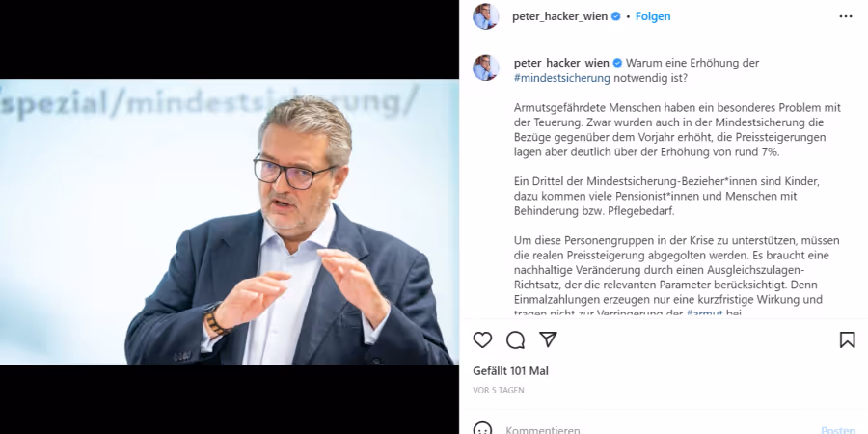Click the 'Vor 5 Tagen' timestamp
This screenshot has width=868, height=434.
pos(499,391)
